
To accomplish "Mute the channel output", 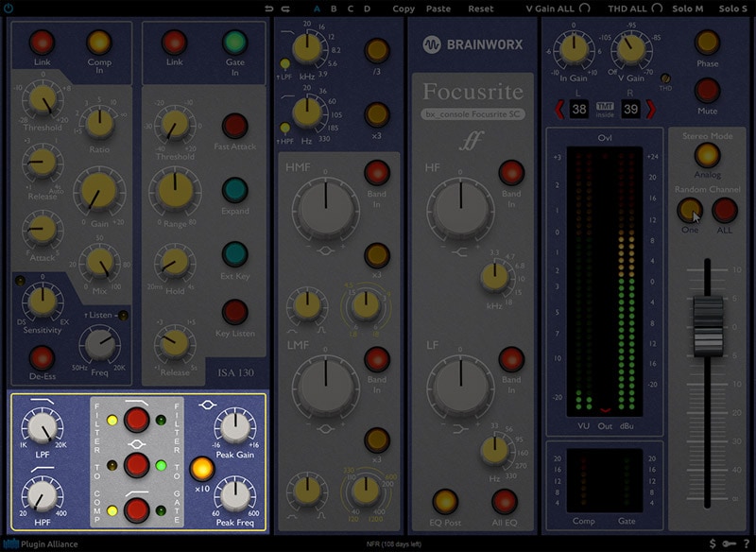I will [706, 91].
